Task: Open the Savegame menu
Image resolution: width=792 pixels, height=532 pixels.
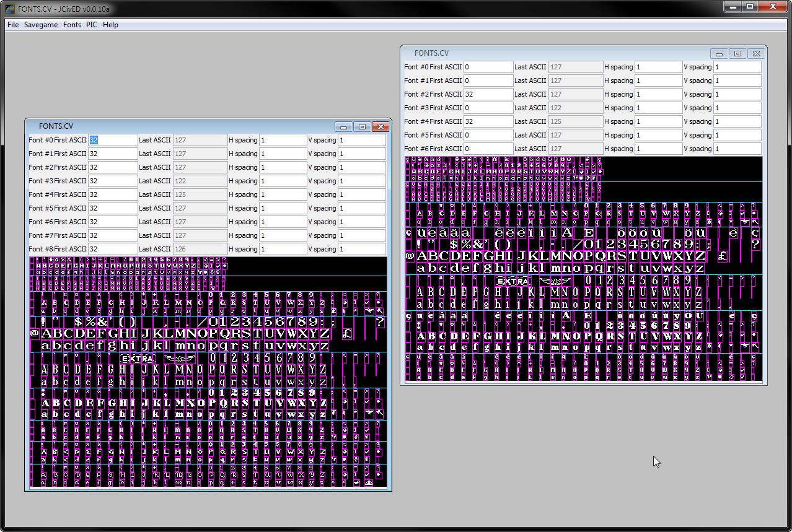Action: (41, 25)
